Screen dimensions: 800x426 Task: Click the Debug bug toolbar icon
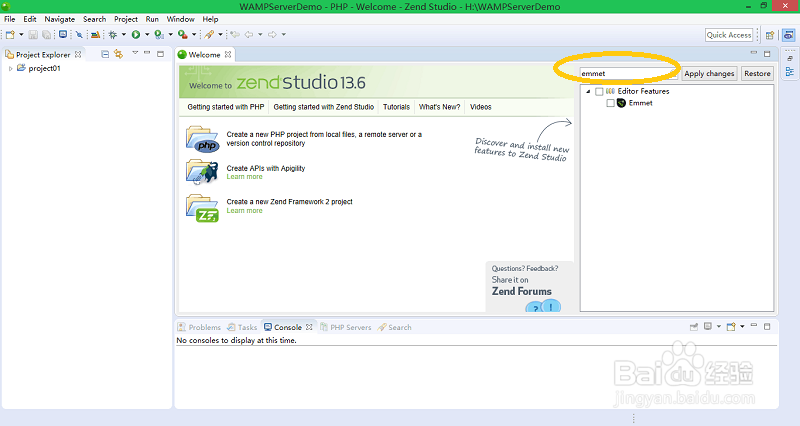[x=113, y=35]
